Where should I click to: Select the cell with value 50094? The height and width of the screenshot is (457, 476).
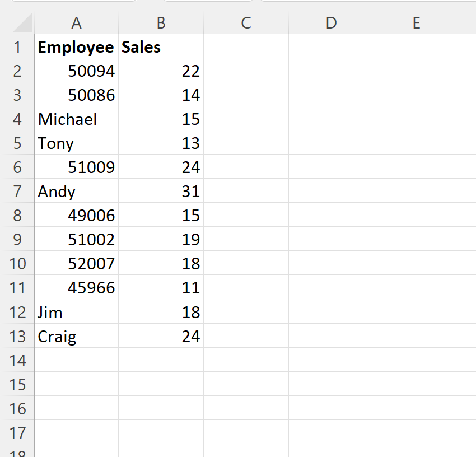76,71
